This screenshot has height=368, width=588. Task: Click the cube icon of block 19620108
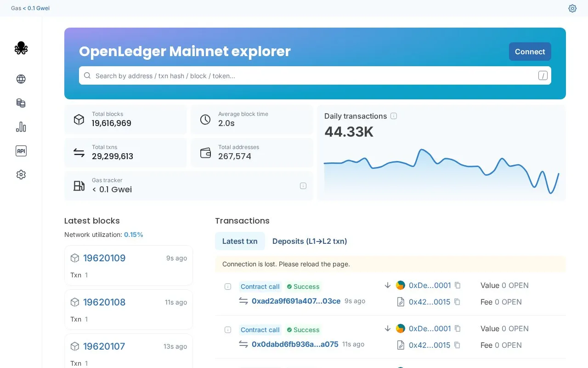point(75,302)
